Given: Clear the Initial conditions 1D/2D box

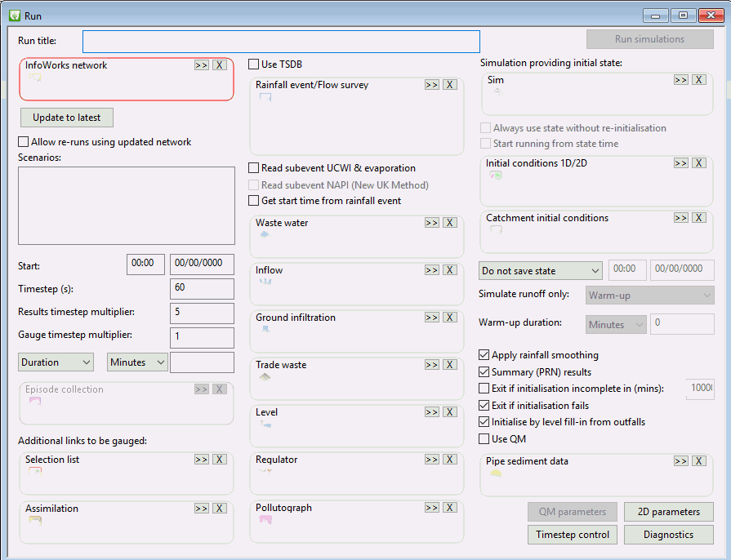Looking at the screenshot, I should pyautogui.click(x=699, y=163).
